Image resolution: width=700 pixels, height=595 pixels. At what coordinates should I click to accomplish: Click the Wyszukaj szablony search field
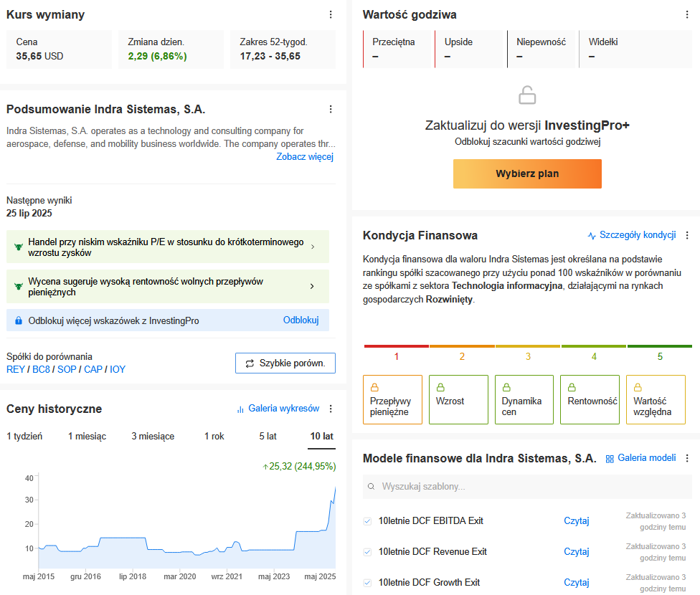[x=527, y=487]
